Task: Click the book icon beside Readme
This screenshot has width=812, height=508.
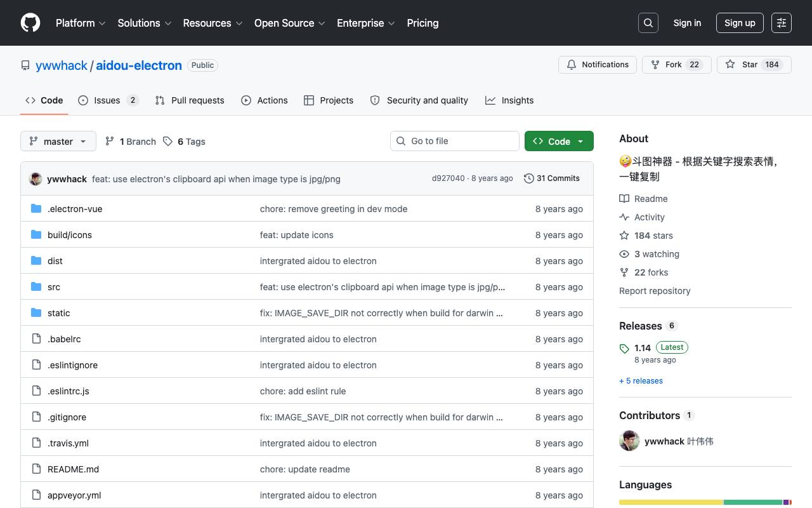Action: [x=624, y=199]
